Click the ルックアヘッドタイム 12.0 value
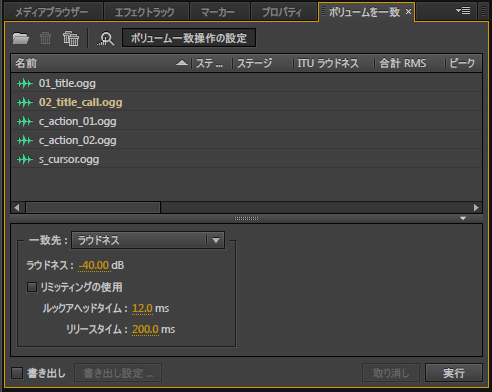This screenshot has width=492, height=392. [142, 308]
